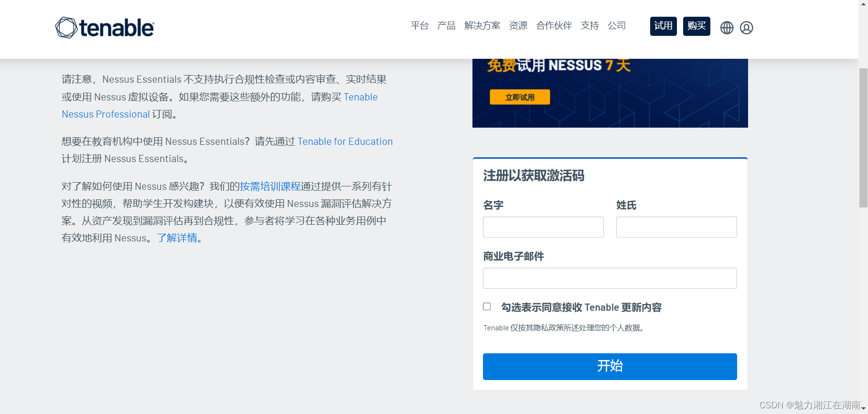The image size is (868, 414).
Task: Open the user account icon
Action: [746, 28]
